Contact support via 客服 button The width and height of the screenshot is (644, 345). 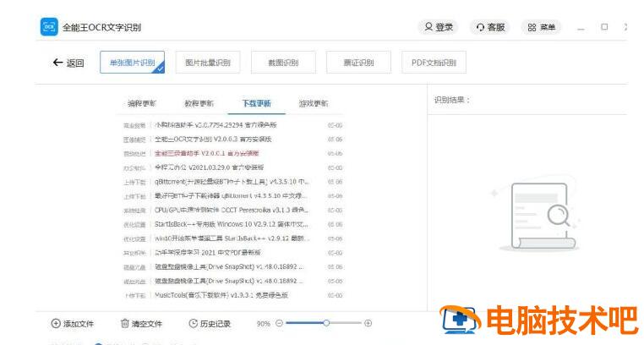[490, 27]
